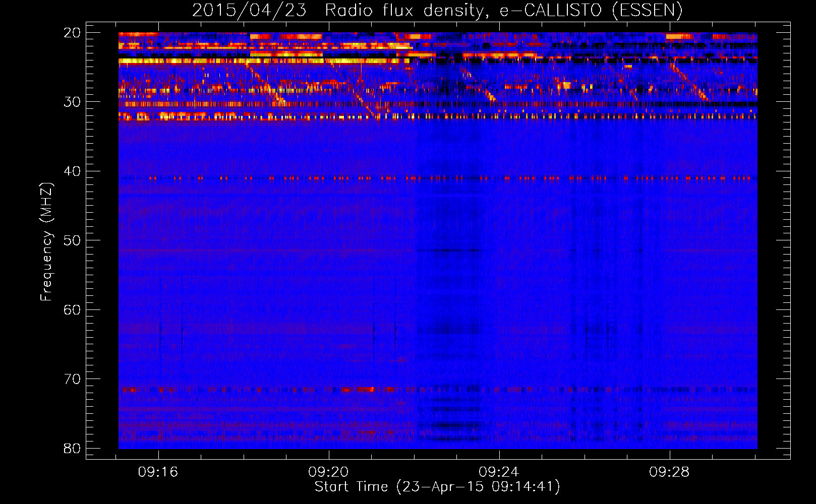Click the plot title text
Image resolution: width=816 pixels, height=504 pixels.
437,11
